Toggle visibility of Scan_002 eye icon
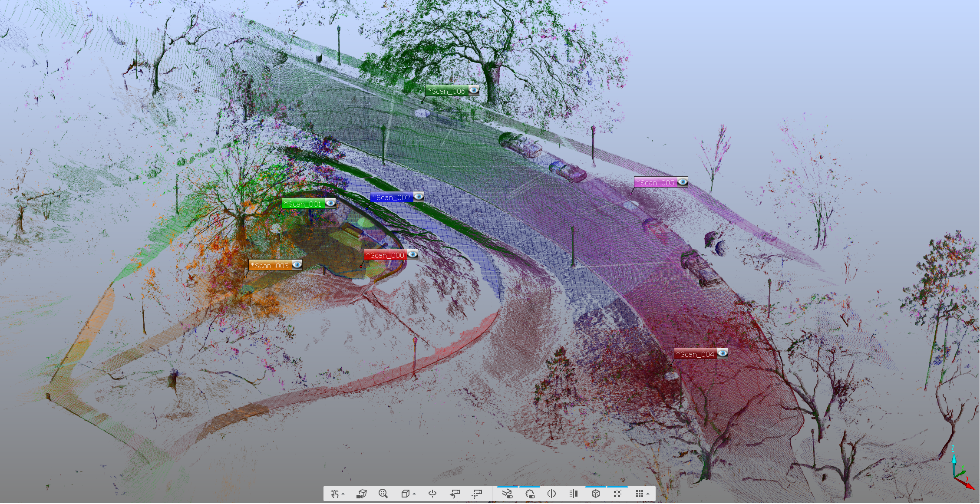Screen dimensions: 980x504 coord(419,197)
